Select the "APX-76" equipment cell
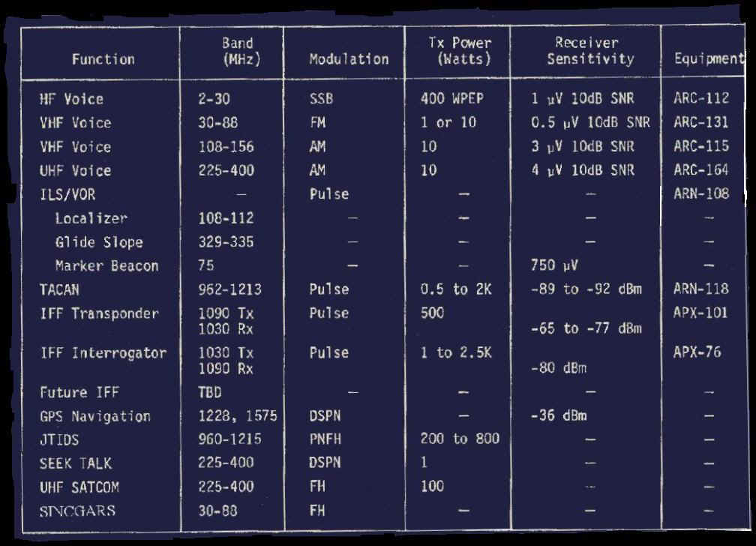This screenshot has height=546, width=756. coord(697,352)
